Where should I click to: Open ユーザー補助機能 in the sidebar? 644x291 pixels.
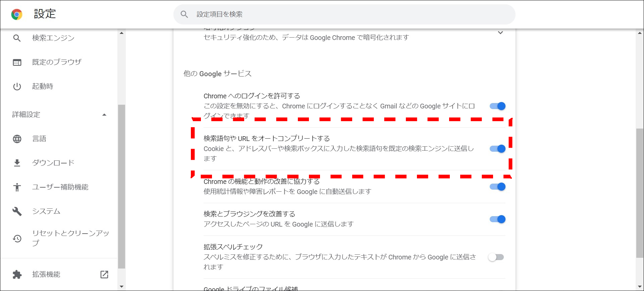60,187
